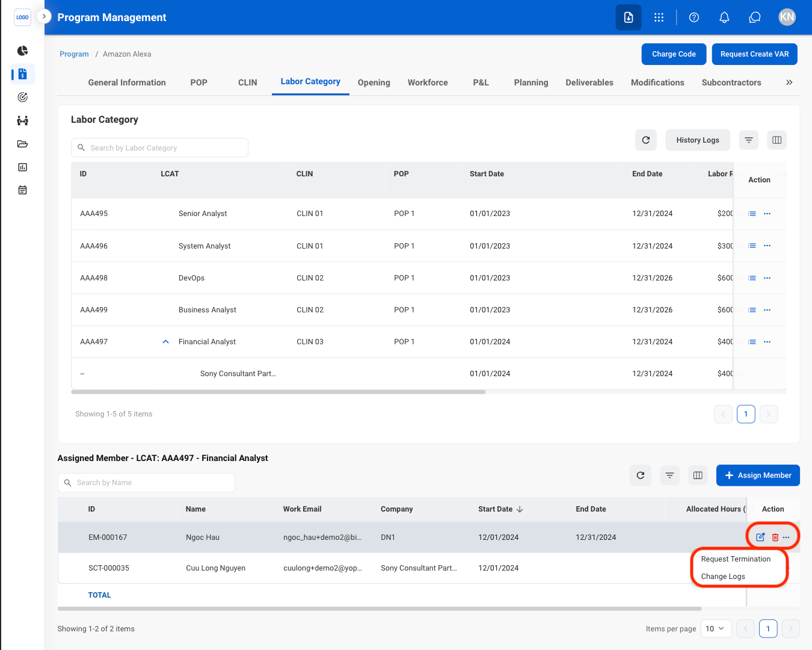
Task: Switch to the Workforce tab
Action: (428, 82)
